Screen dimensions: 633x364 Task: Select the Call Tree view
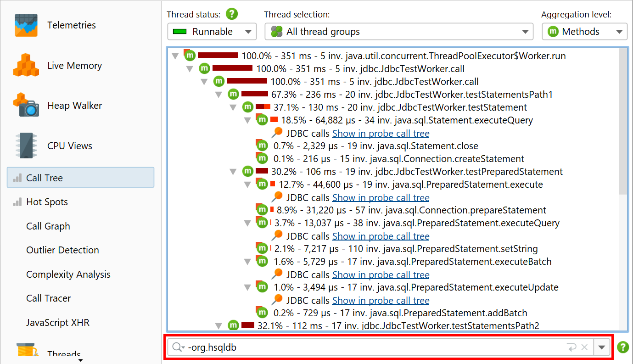click(80, 178)
